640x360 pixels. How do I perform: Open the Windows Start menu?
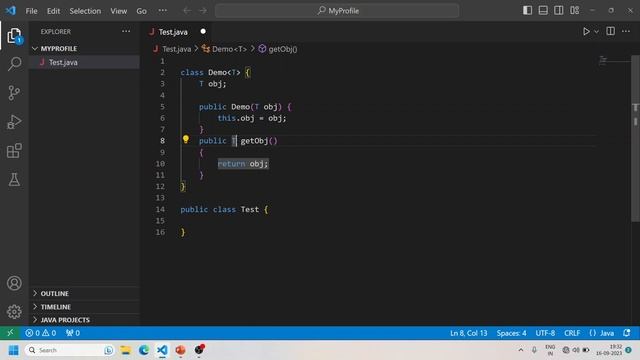point(13,350)
